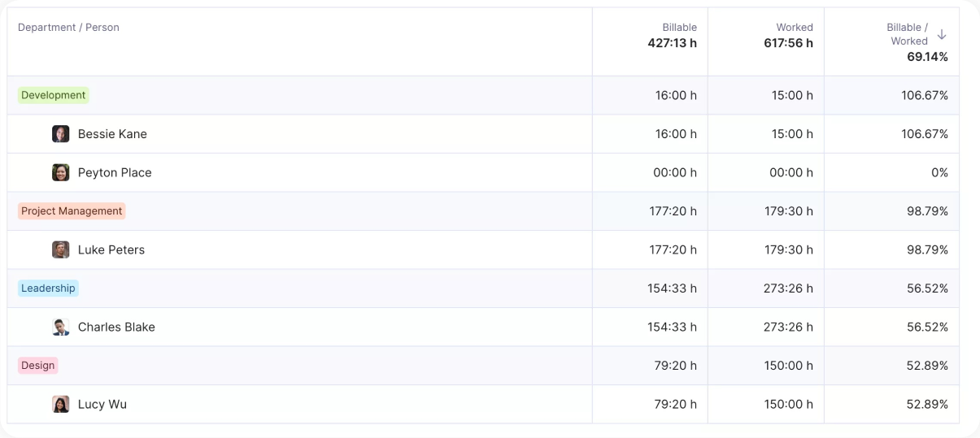Click Lucy Wu's avatar image
The width and height of the screenshot is (980, 438).
[61, 404]
